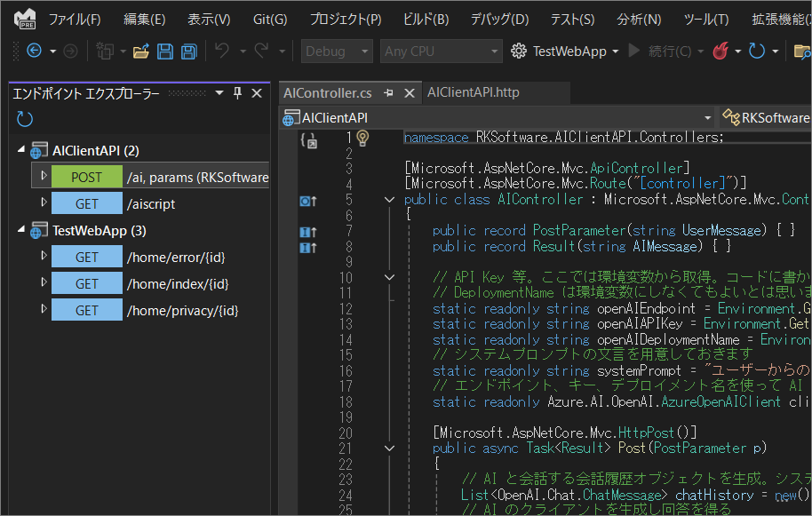Expand the POST /ai endpoint row

coord(44,176)
